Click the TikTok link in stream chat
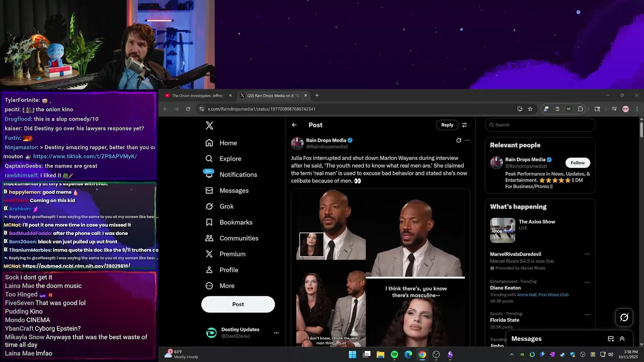 pos(85,156)
